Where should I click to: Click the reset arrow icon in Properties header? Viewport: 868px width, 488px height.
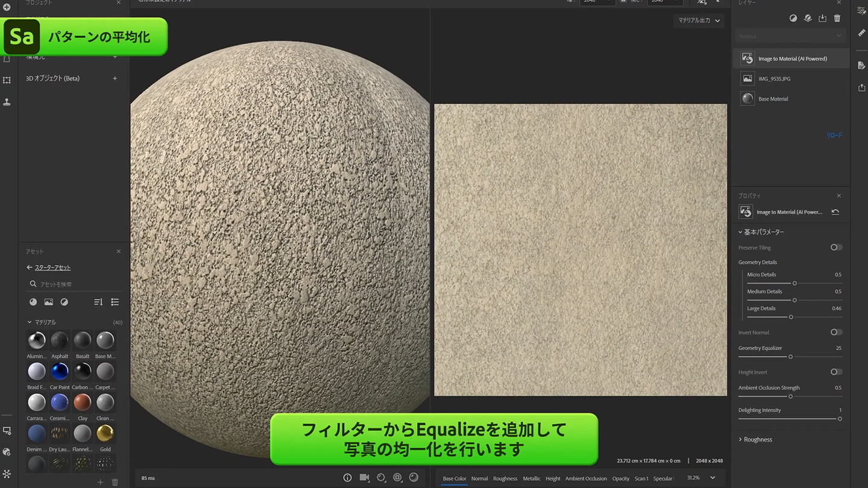(x=835, y=212)
